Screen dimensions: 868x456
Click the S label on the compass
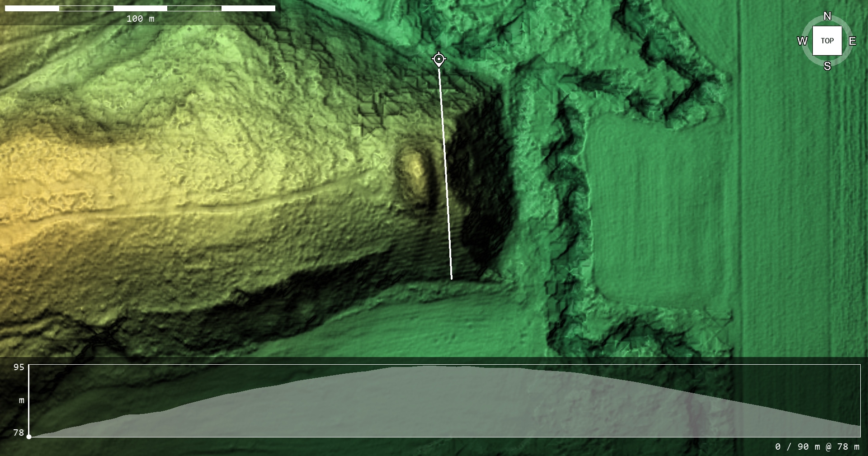coord(827,66)
